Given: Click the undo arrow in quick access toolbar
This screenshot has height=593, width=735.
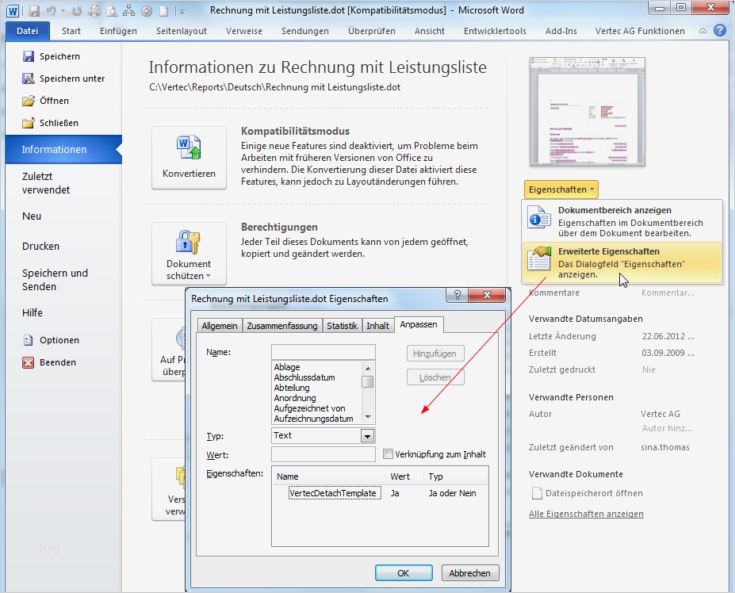Looking at the screenshot, I should [x=51, y=11].
